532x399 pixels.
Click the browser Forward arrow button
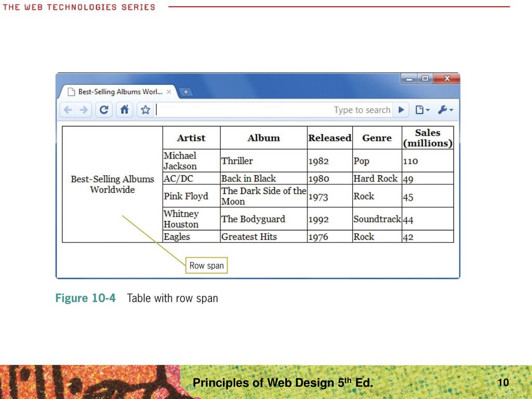(84, 110)
